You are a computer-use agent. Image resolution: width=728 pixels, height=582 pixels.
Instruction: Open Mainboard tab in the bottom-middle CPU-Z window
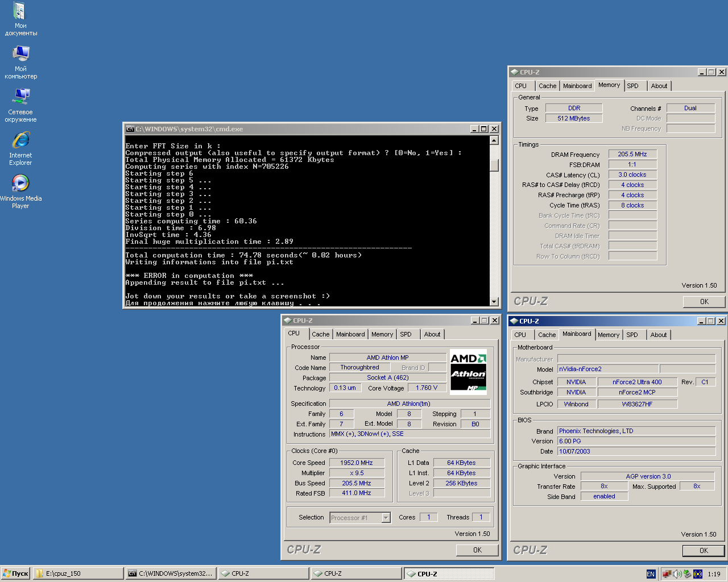(350, 334)
